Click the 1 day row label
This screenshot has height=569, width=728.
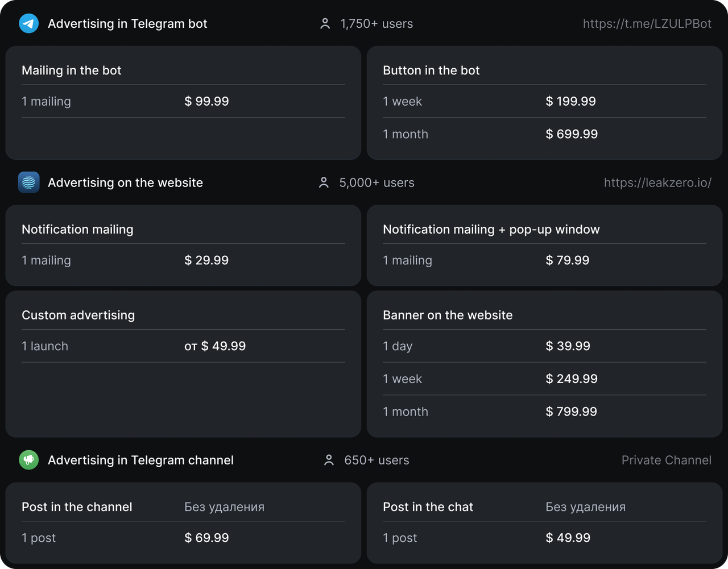[398, 346]
